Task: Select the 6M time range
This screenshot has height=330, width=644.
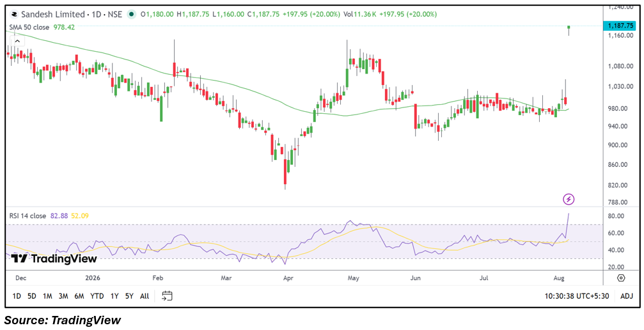Action: (79, 296)
